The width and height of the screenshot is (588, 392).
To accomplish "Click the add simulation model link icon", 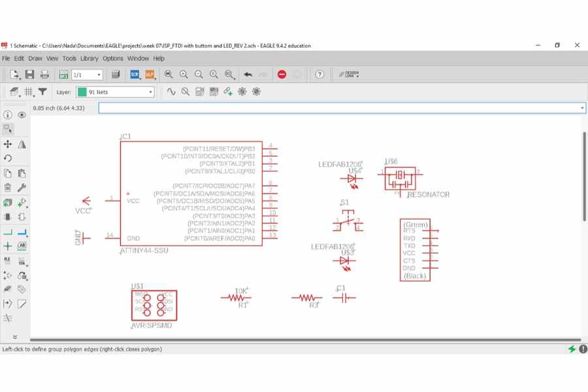I will (228, 91).
